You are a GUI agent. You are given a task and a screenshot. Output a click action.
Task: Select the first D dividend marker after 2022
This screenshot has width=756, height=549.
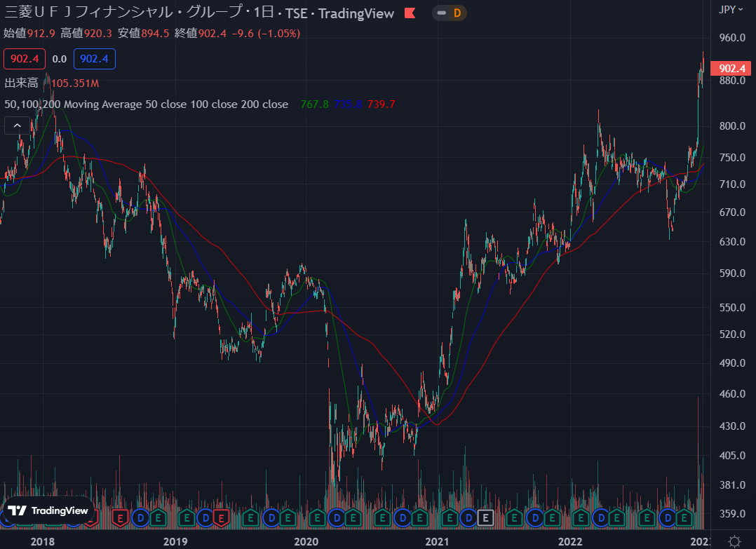coord(601,518)
